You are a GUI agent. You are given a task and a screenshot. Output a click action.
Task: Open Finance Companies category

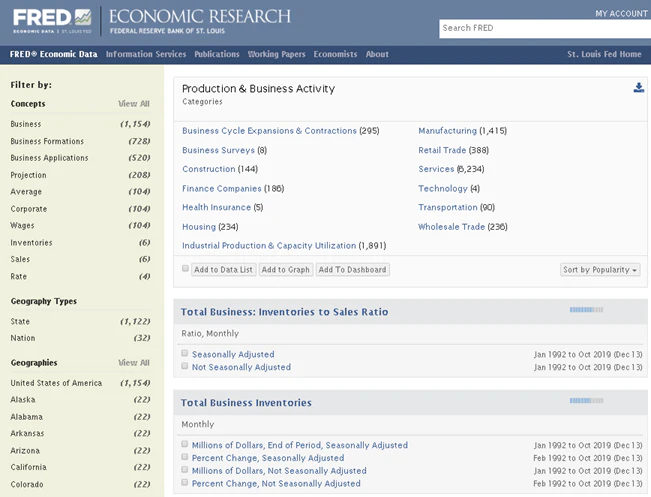pos(222,189)
